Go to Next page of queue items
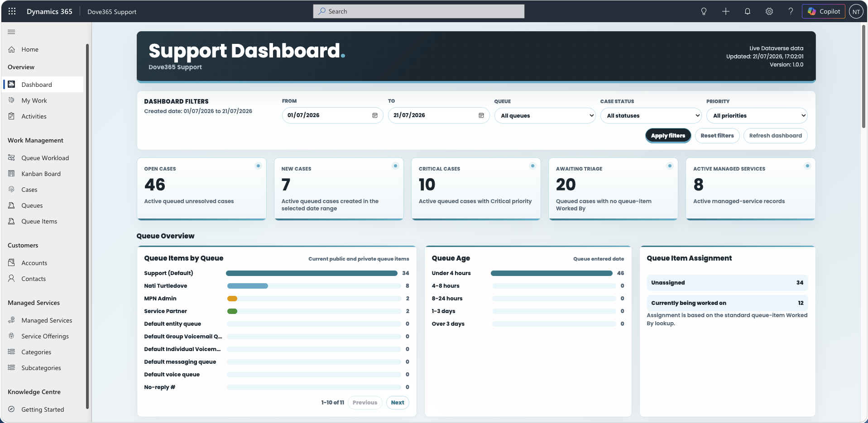This screenshot has height=423, width=868. pyautogui.click(x=398, y=403)
